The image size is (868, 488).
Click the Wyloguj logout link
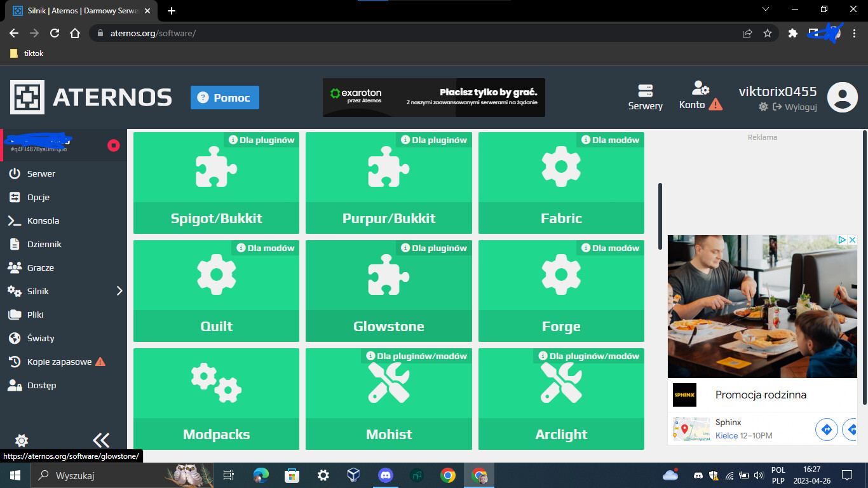(x=794, y=107)
